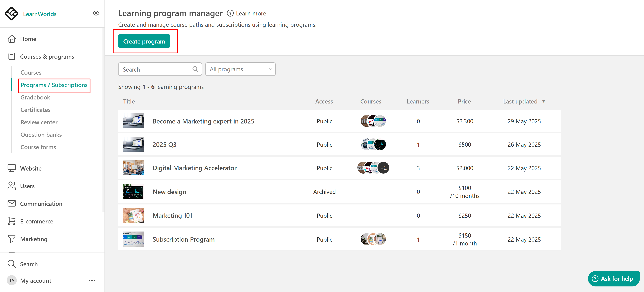Open Question banks submenu item
644x292 pixels.
click(41, 135)
